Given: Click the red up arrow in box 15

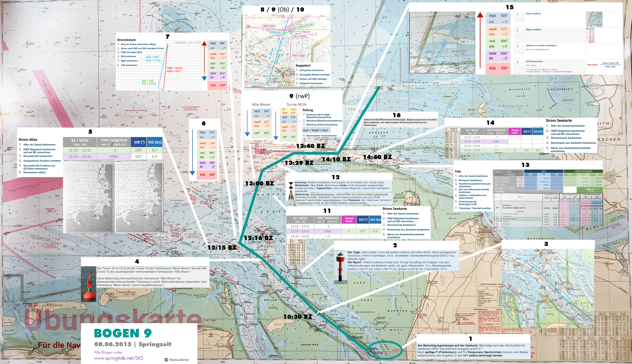Looking at the screenshot, I should click(x=480, y=40).
